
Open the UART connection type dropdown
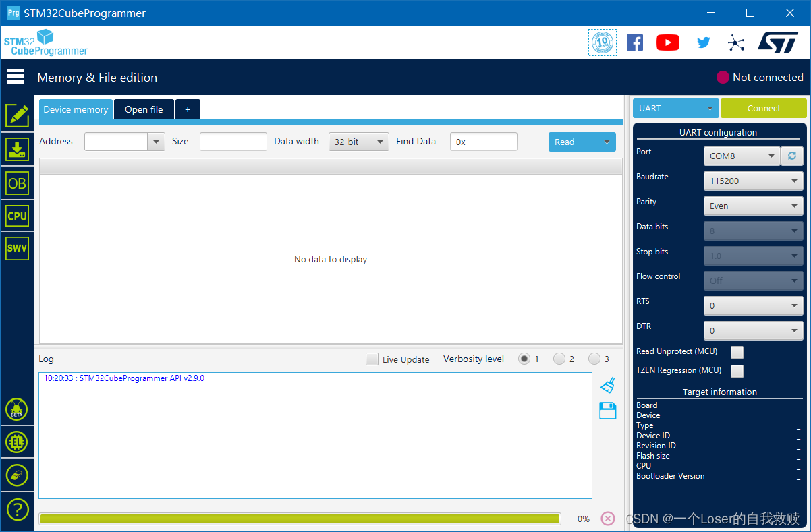coord(676,108)
